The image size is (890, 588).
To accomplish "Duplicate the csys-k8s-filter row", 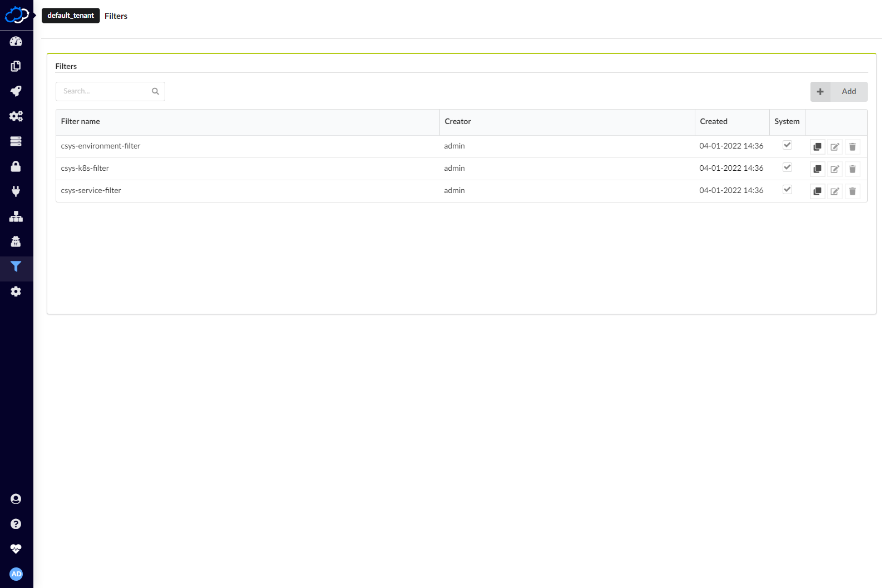I will tap(817, 169).
